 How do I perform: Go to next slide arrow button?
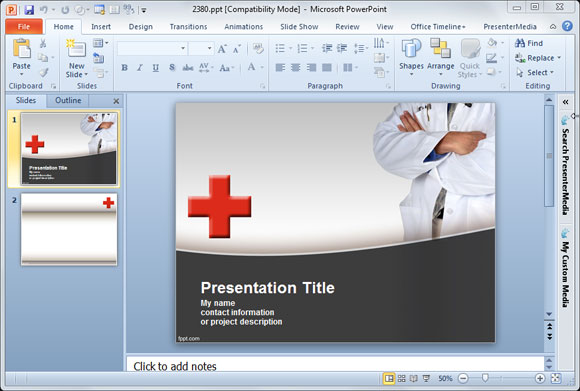(549, 337)
